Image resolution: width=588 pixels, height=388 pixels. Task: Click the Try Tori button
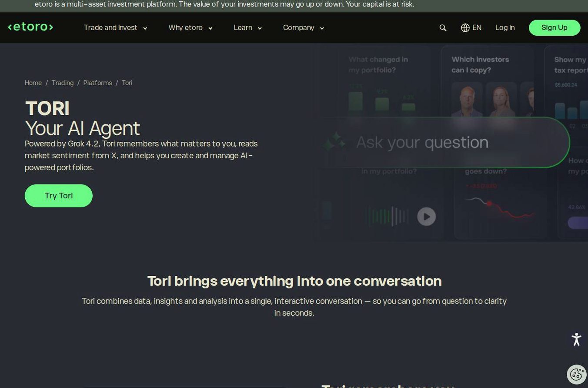[59, 196]
